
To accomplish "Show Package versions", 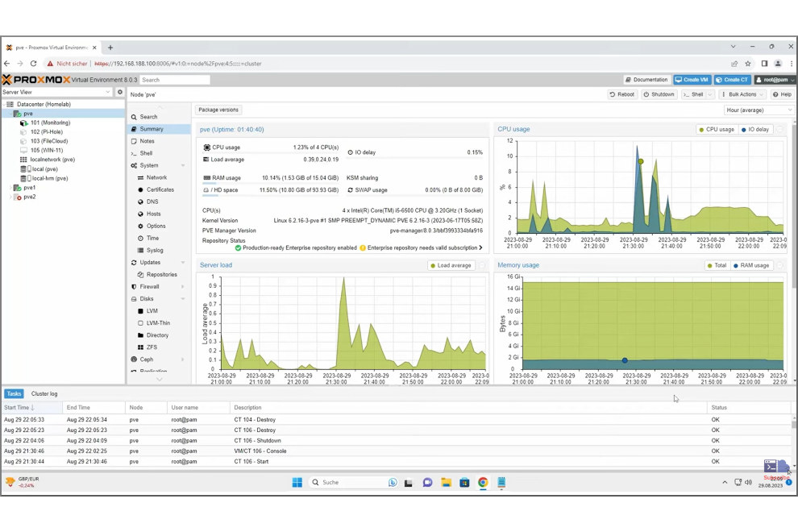I will coord(218,110).
